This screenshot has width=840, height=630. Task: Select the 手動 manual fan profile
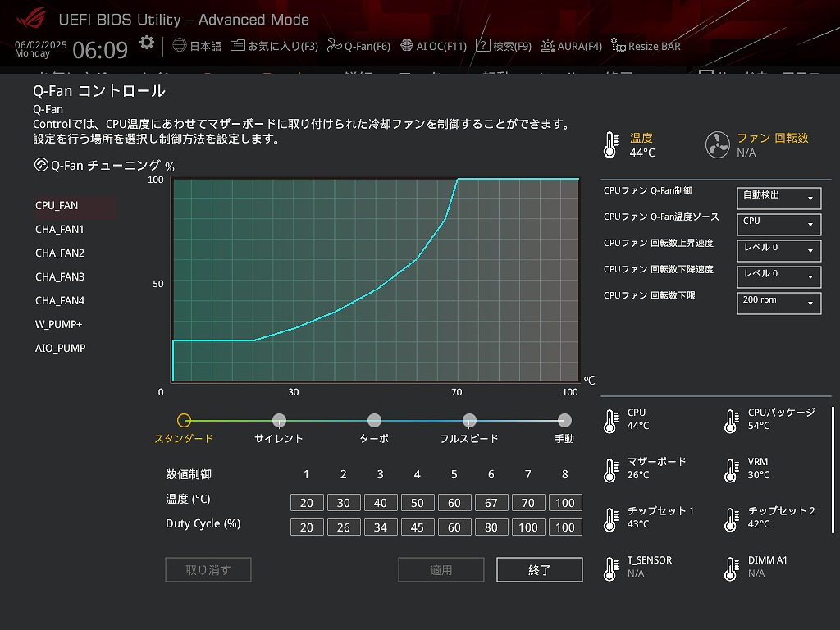point(564,421)
